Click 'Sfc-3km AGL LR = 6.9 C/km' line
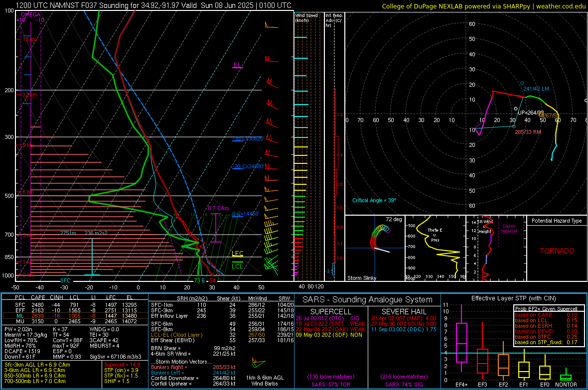588x390 pixels. (x=37, y=365)
